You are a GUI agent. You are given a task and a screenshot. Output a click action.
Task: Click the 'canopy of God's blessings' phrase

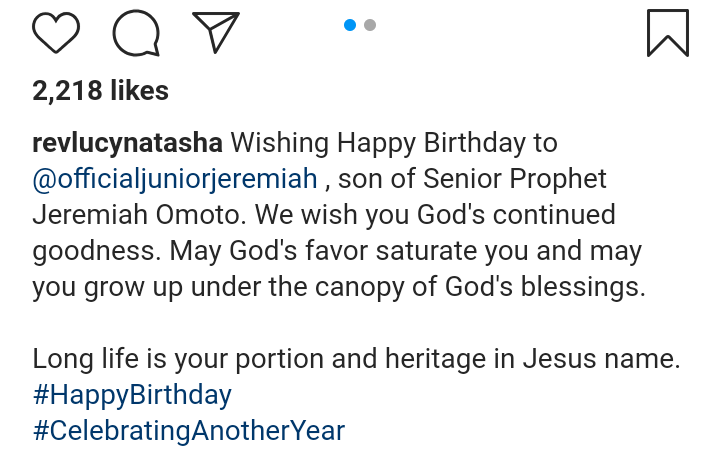[x=480, y=287]
